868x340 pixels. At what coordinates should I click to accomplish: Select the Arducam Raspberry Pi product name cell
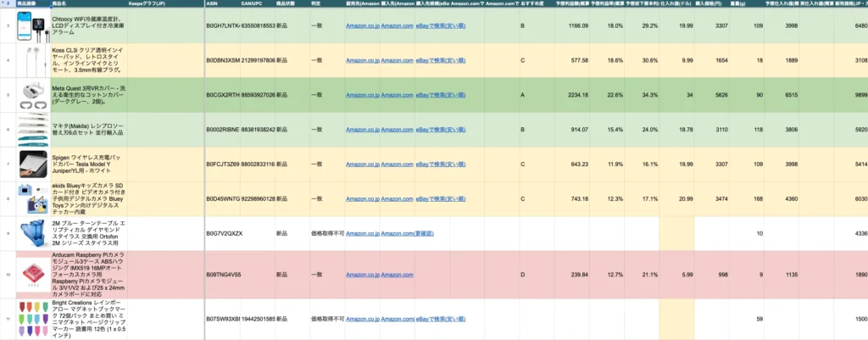point(88,275)
